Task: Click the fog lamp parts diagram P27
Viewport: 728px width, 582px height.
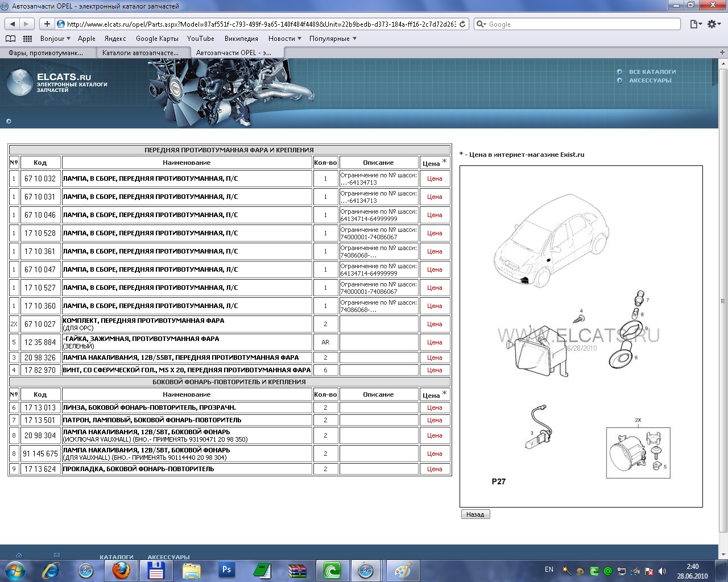Action: tap(581, 336)
